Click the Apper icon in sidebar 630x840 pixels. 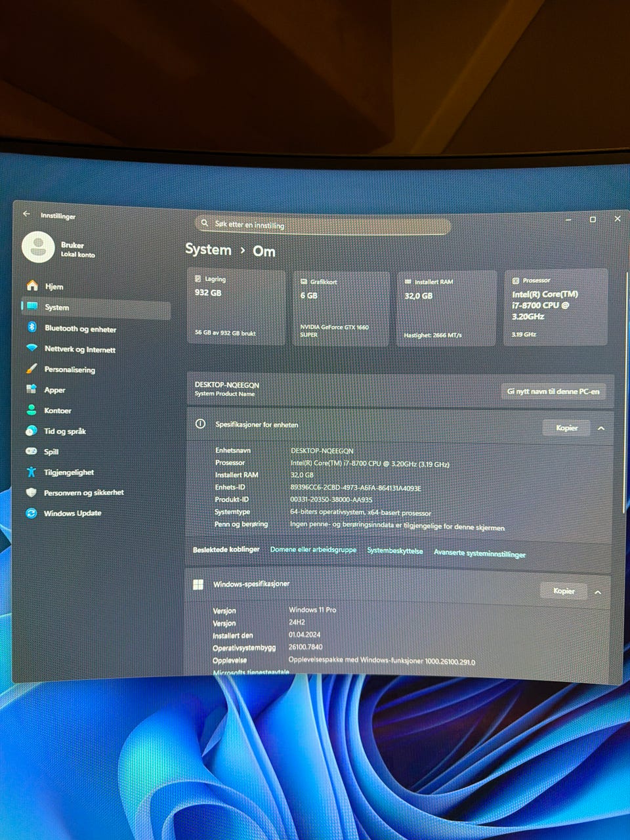[x=31, y=389]
